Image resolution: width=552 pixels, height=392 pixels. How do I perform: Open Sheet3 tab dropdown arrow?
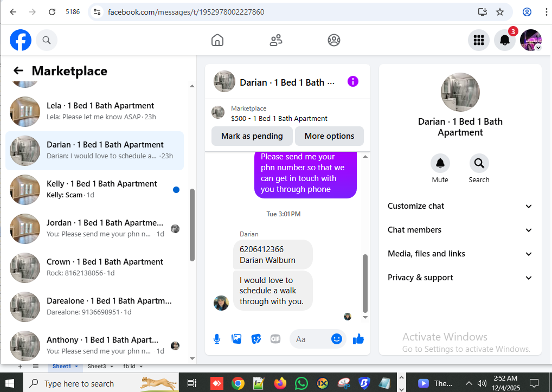click(112, 367)
